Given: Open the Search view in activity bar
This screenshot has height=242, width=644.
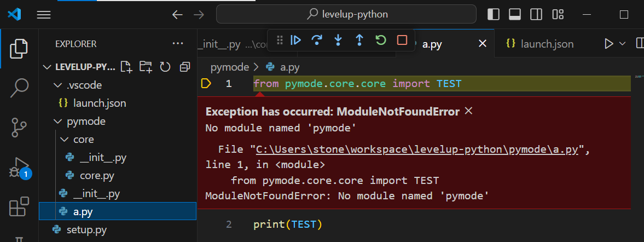Looking at the screenshot, I should click(19, 88).
